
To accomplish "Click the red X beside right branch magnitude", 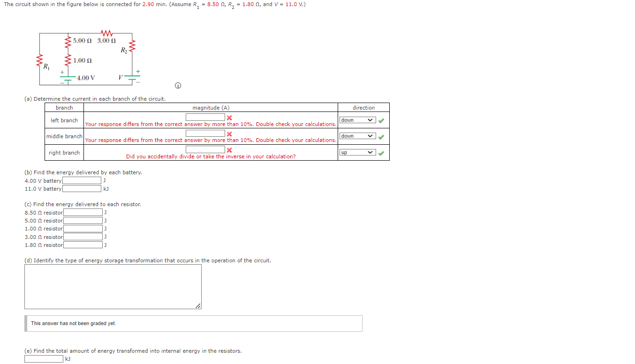I will click(229, 150).
